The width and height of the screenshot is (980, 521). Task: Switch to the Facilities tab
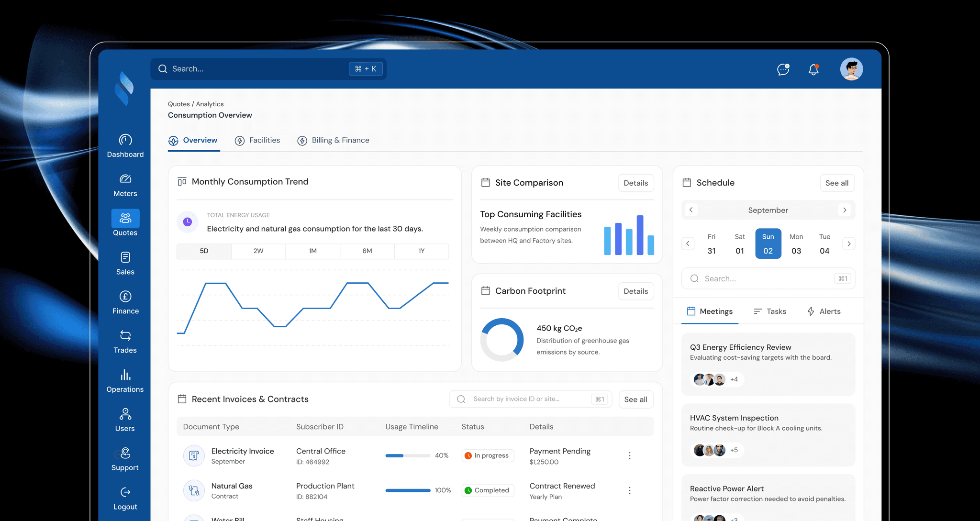[257, 140]
